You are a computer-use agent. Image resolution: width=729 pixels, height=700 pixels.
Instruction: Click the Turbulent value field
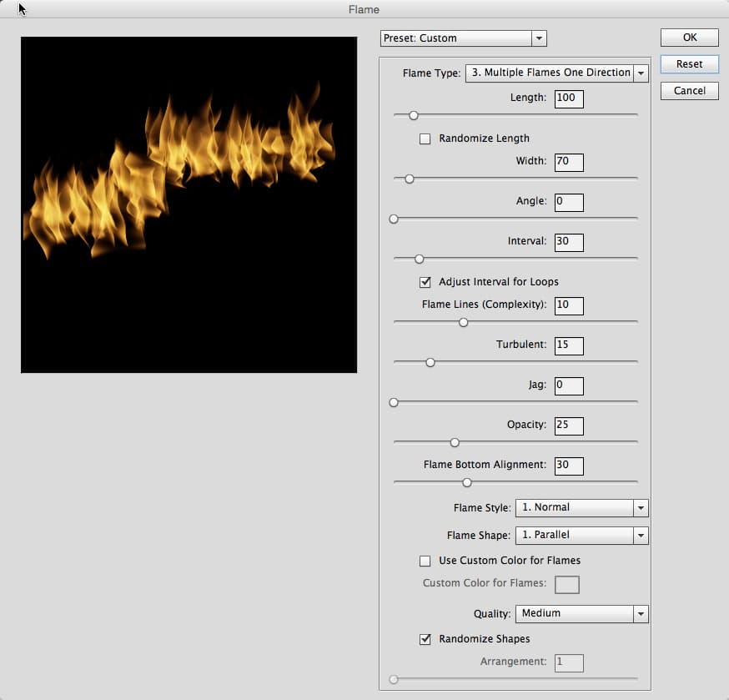[569, 345]
